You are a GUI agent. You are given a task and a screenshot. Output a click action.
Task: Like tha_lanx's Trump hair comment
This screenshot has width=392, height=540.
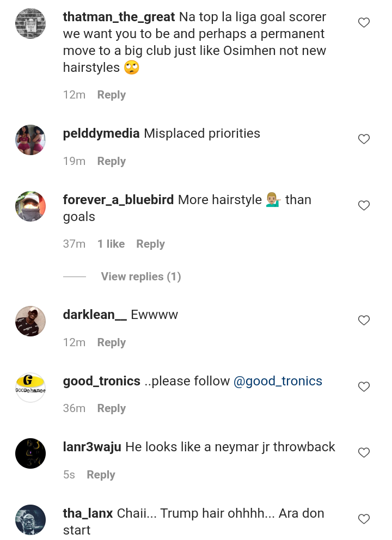(x=364, y=519)
